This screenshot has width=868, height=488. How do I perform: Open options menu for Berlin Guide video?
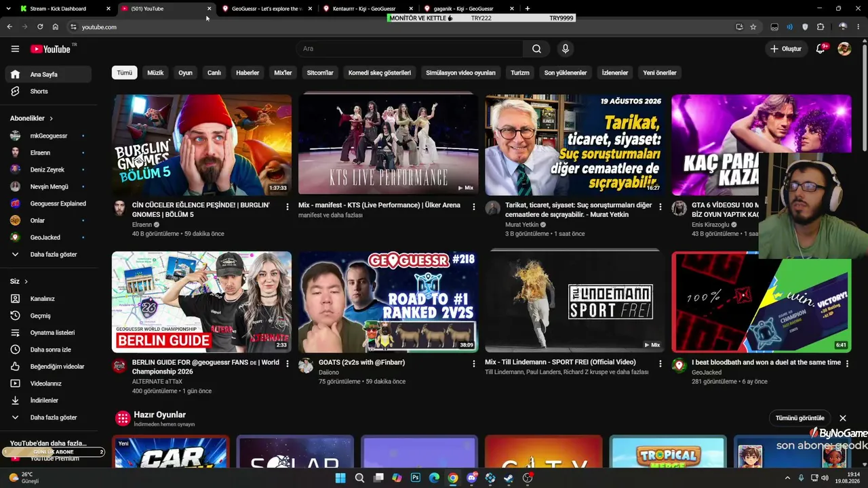click(288, 364)
